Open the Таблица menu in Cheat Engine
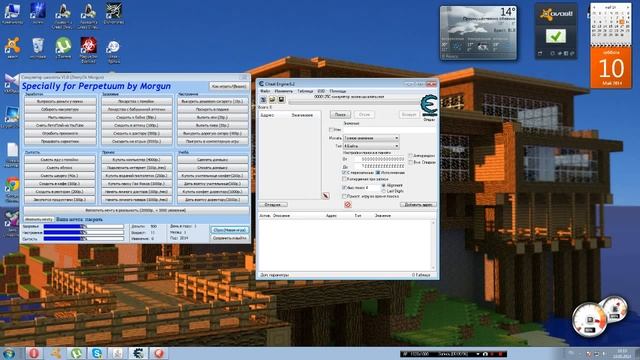This screenshot has height=360, width=640. [x=305, y=91]
